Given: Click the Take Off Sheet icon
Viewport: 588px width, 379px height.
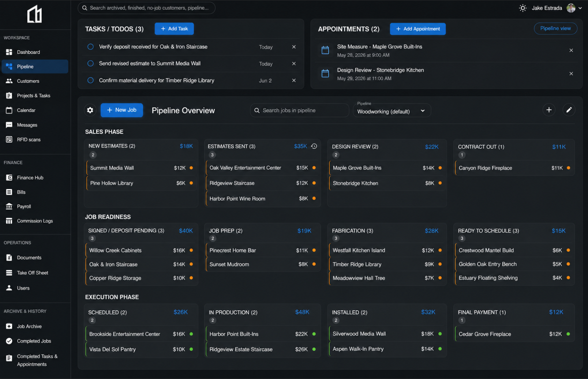Looking at the screenshot, I should [x=9, y=273].
